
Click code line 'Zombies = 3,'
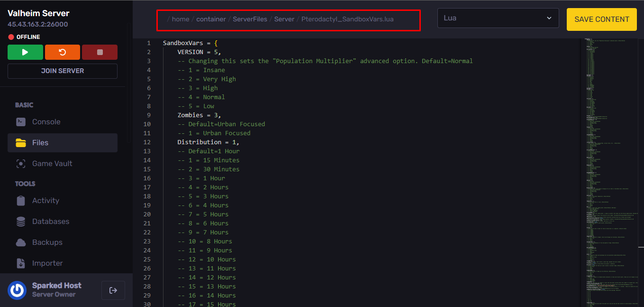pos(200,115)
